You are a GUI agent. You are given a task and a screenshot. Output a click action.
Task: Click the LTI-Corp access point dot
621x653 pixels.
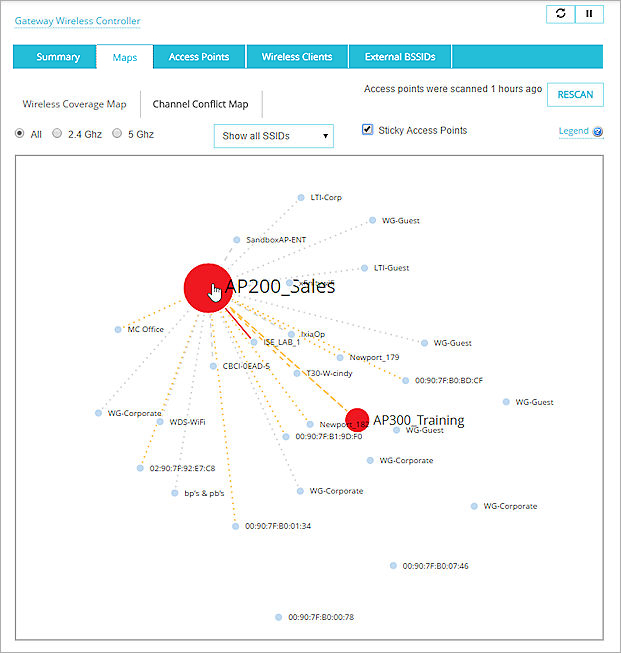pyautogui.click(x=301, y=198)
